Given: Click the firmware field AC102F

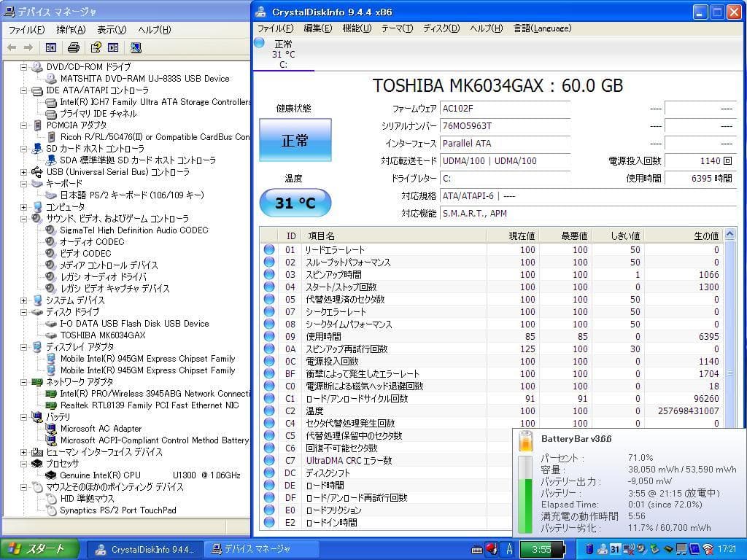Looking at the screenshot, I should point(505,109).
